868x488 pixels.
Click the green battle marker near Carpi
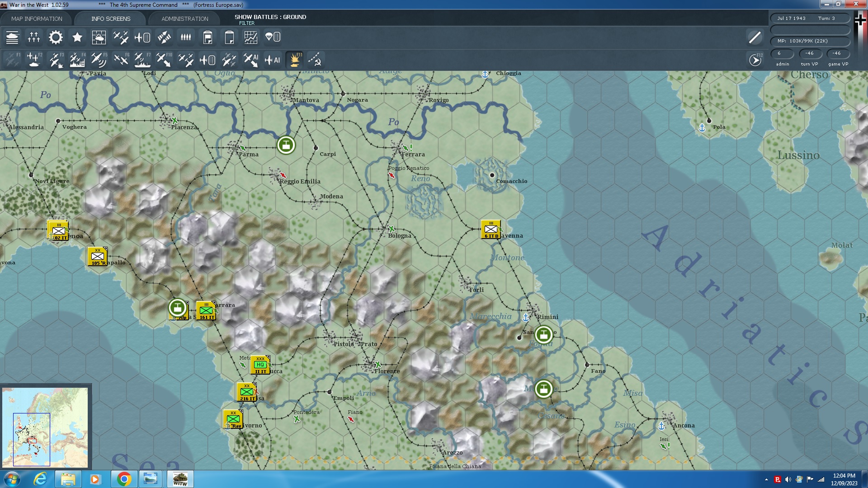[286, 145]
